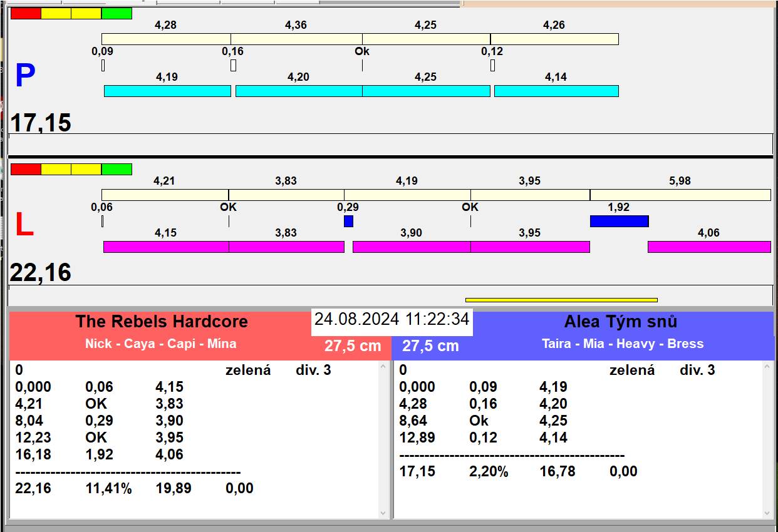Click the cyan 4,19 run bar
This screenshot has height=532, width=778.
click(x=167, y=91)
